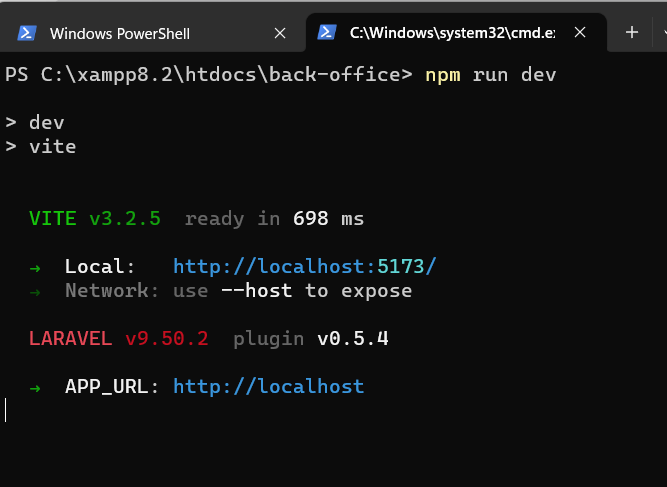This screenshot has width=667, height=487.
Task: Click the VITE v3.2.5 version text
Action: point(95,219)
